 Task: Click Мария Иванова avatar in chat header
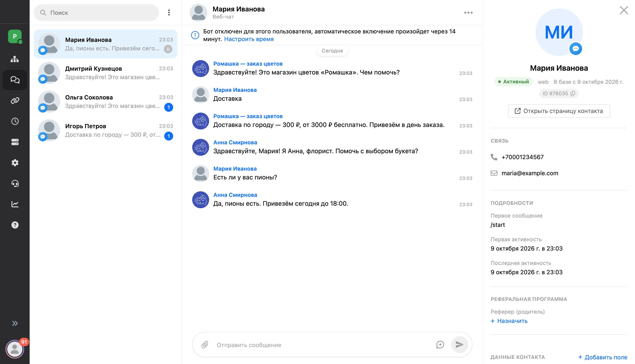(199, 12)
